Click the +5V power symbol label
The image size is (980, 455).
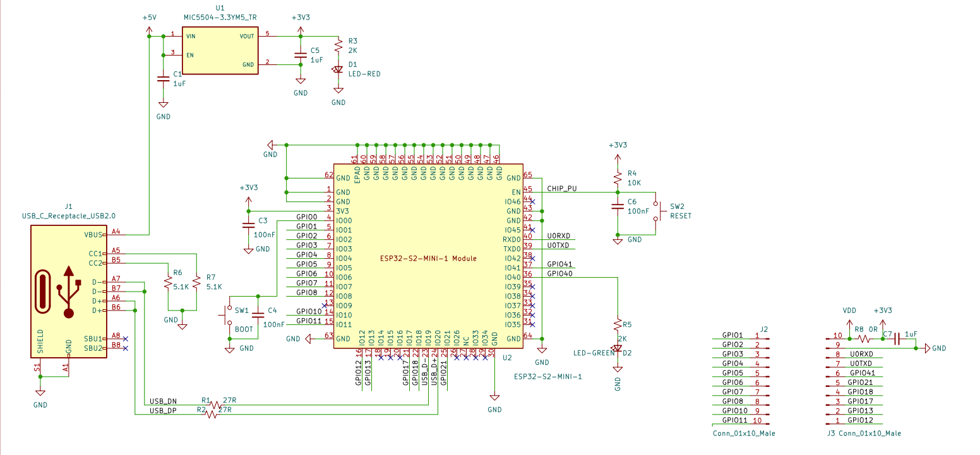(149, 18)
